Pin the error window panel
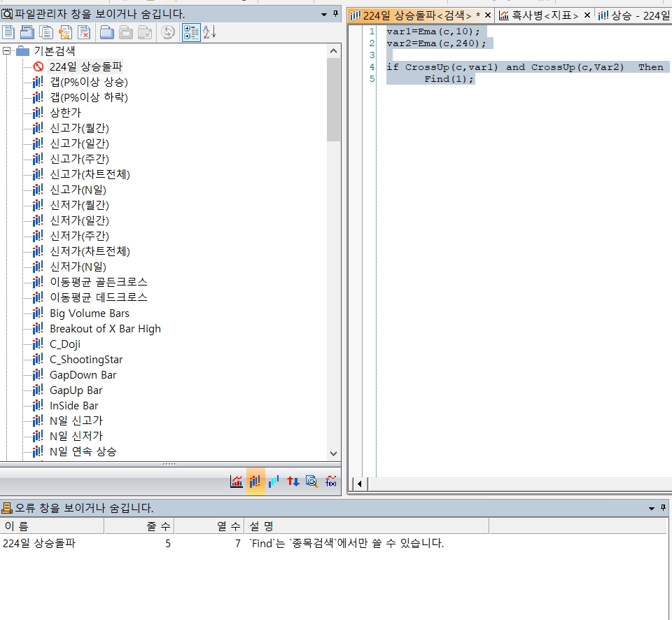 click(661, 508)
